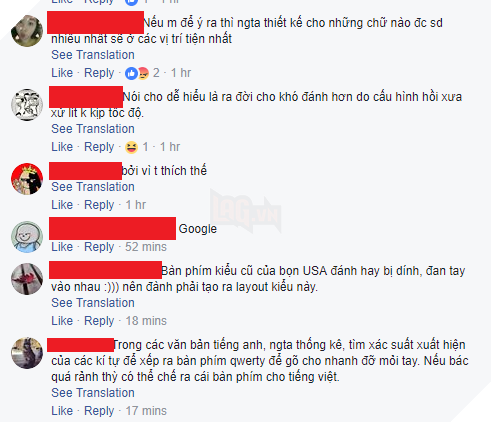This screenshot has height=422, width=491.
Task: Click the 52 mins timestamp
Action: click(146, 247)
